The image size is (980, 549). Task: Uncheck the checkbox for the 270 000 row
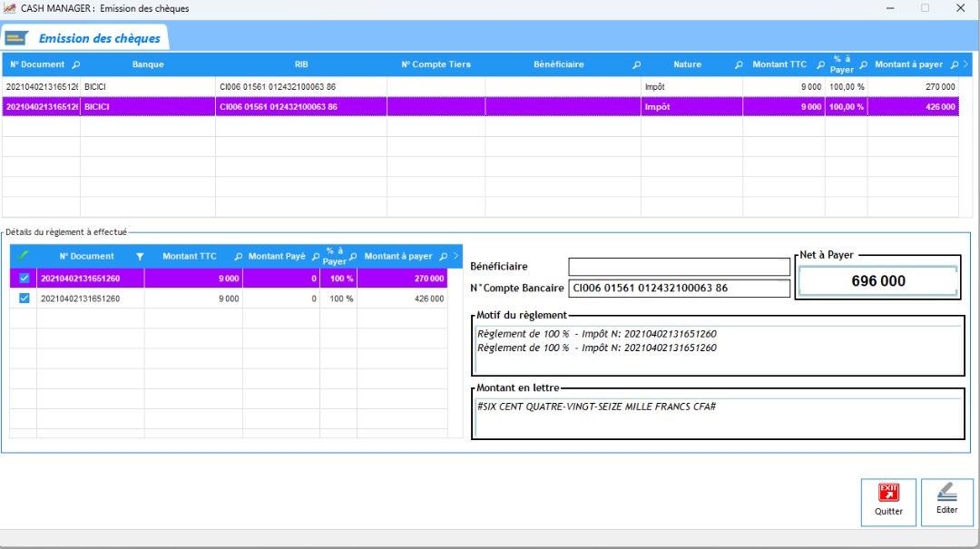(x=24, y=279)
